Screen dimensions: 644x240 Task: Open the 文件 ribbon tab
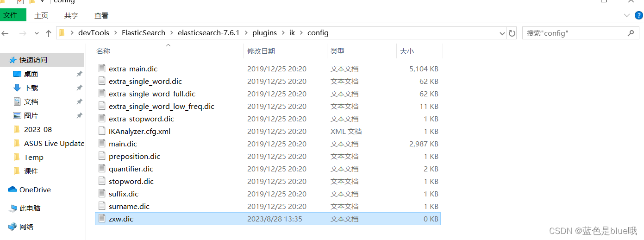tap(13, 15)
